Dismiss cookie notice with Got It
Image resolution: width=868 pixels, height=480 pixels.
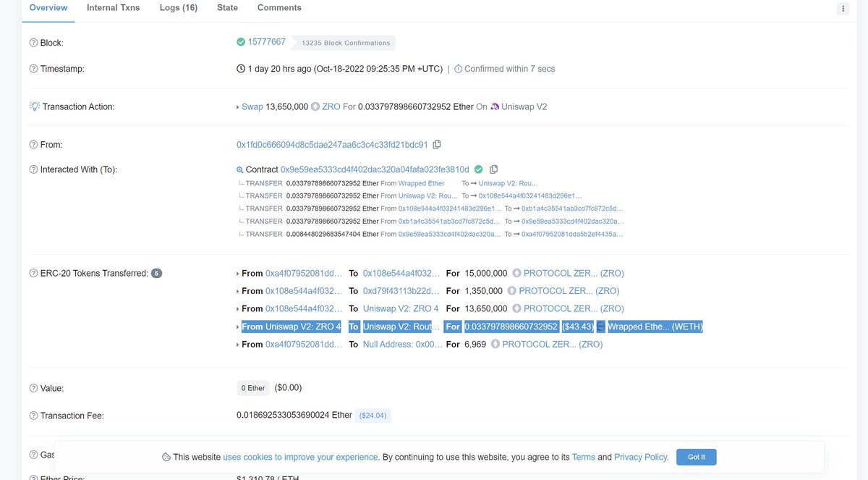697,457
